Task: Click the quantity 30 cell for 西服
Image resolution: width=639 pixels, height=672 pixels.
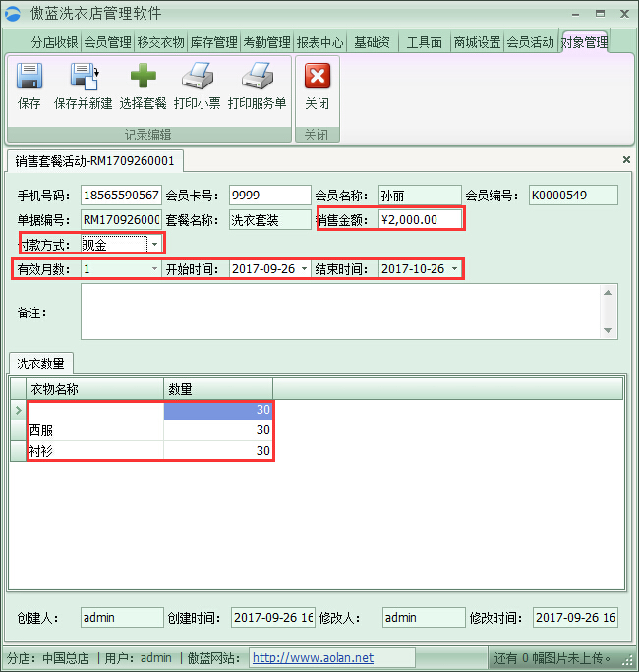Action: point(218,430)
